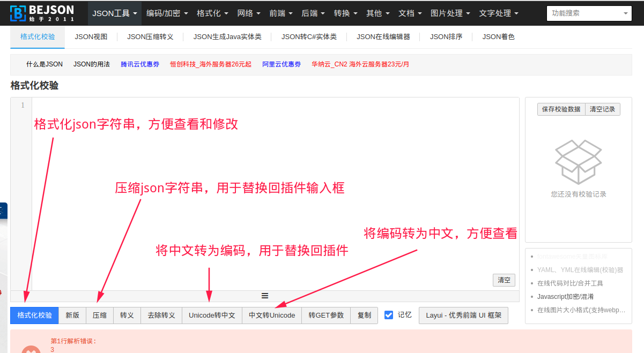
Task: Click the empty box records icon
Action: 578,162
